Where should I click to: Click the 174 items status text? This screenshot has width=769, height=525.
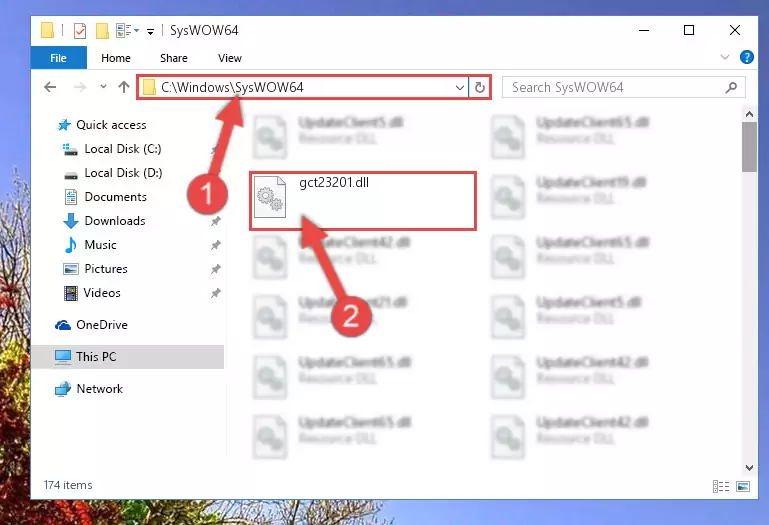tap(68, 485)
